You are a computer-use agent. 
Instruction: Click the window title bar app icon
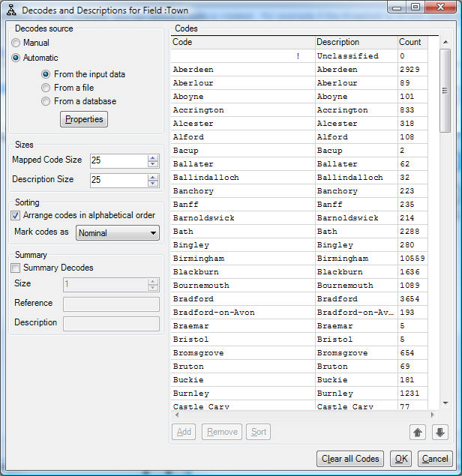point(11,10)
